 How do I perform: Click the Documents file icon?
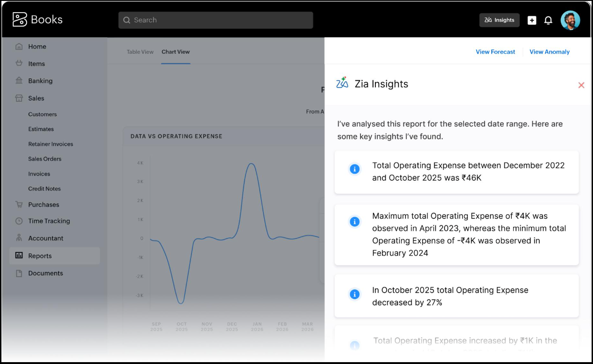click(19, 273)
